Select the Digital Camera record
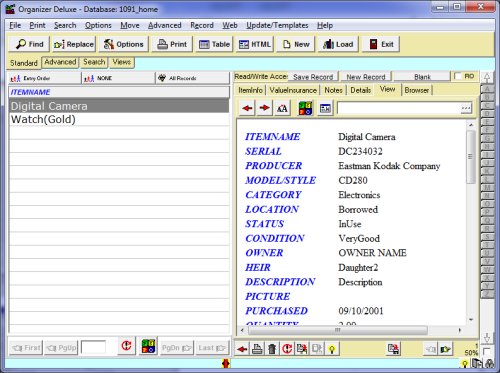The image size is (500, 373). (x=119, y=106)
